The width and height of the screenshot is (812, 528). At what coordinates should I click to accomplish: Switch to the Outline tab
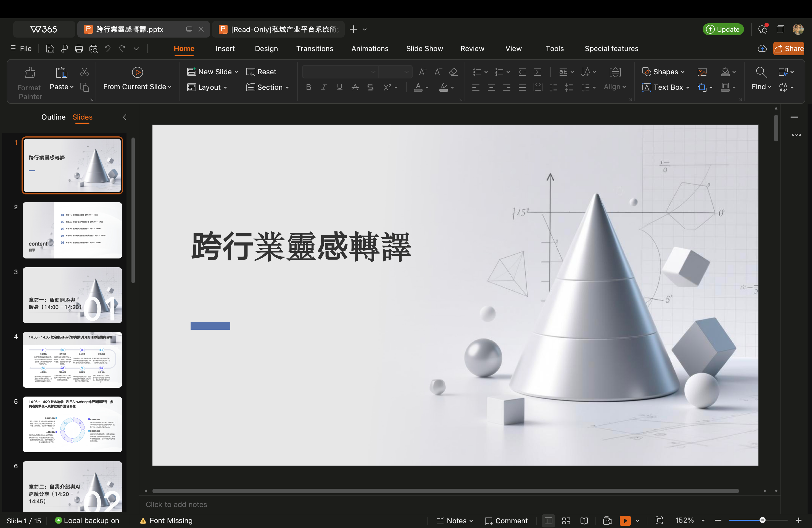(53, 117)
